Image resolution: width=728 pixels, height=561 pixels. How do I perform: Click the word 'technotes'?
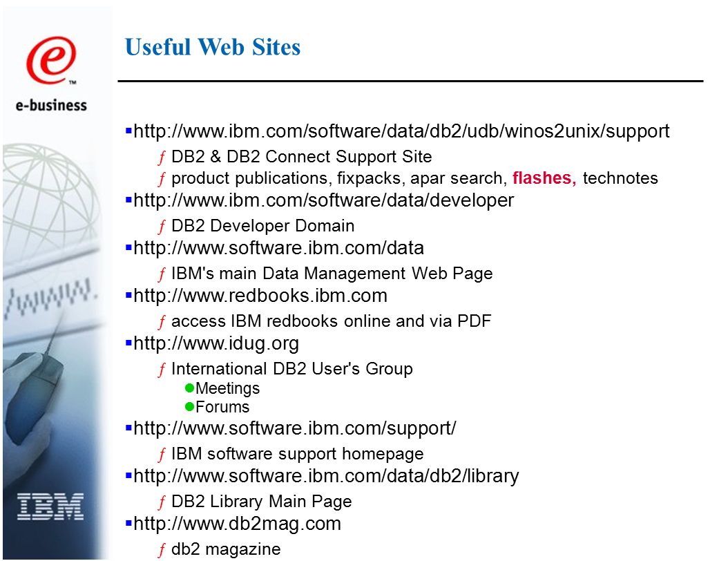click(620, 178)
